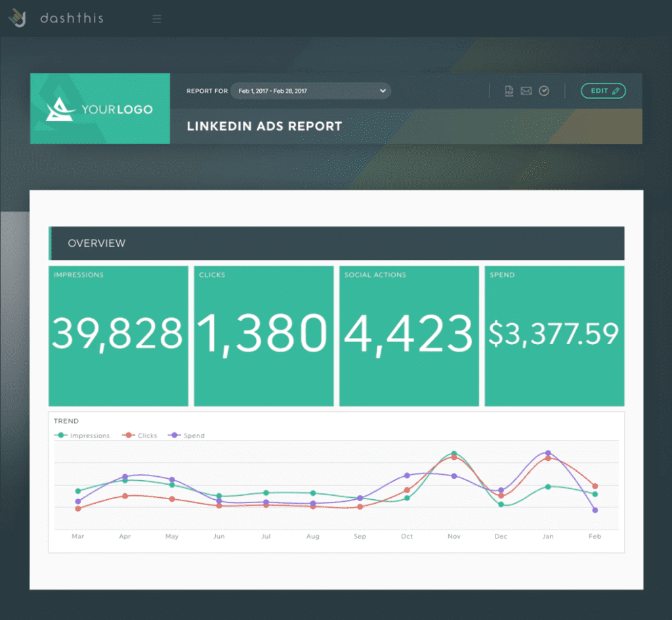Click the Feb spend data point

click(595, 510)
